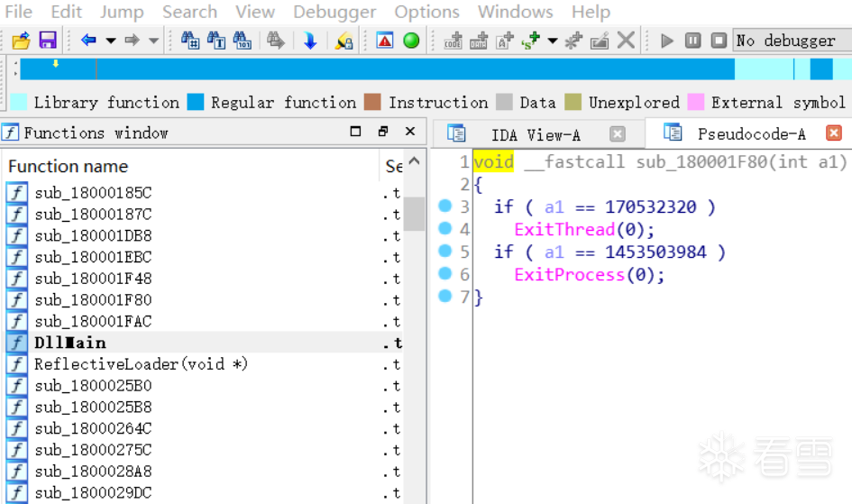
Task: Click the Save floppy disk icon
Action: pyautogui.click(x=48, y=41)
